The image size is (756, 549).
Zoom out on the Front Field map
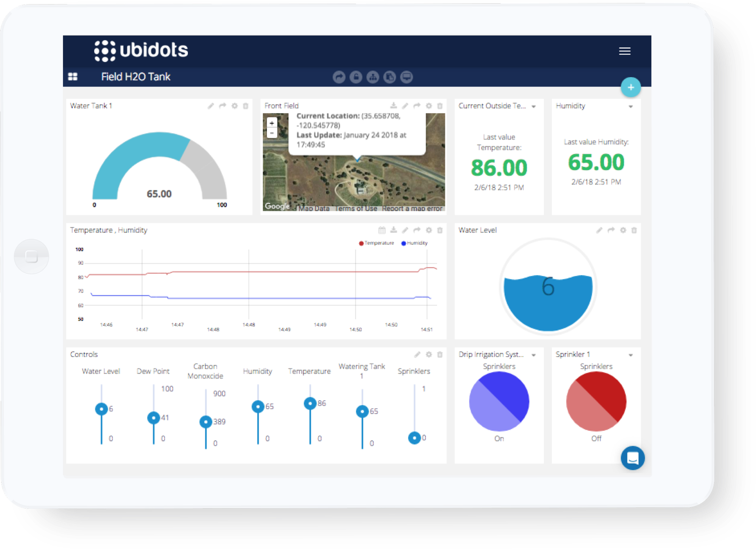click(x=272, y=133)
